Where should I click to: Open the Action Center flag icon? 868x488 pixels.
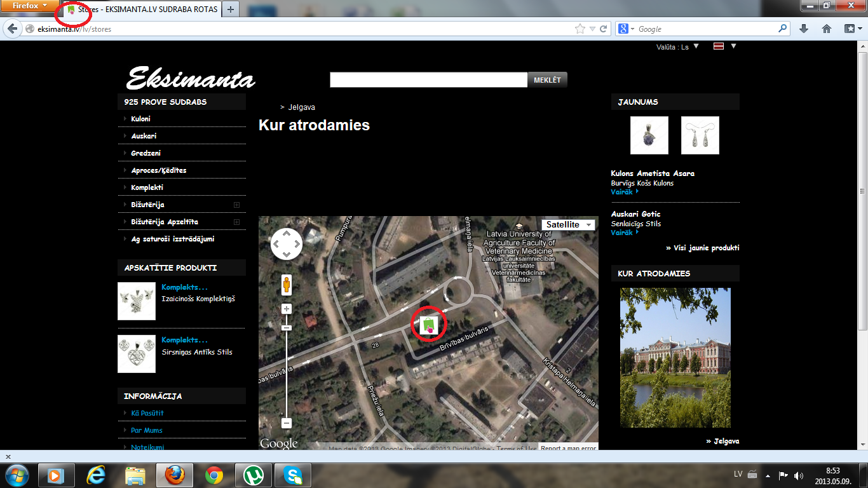[783, 475]
